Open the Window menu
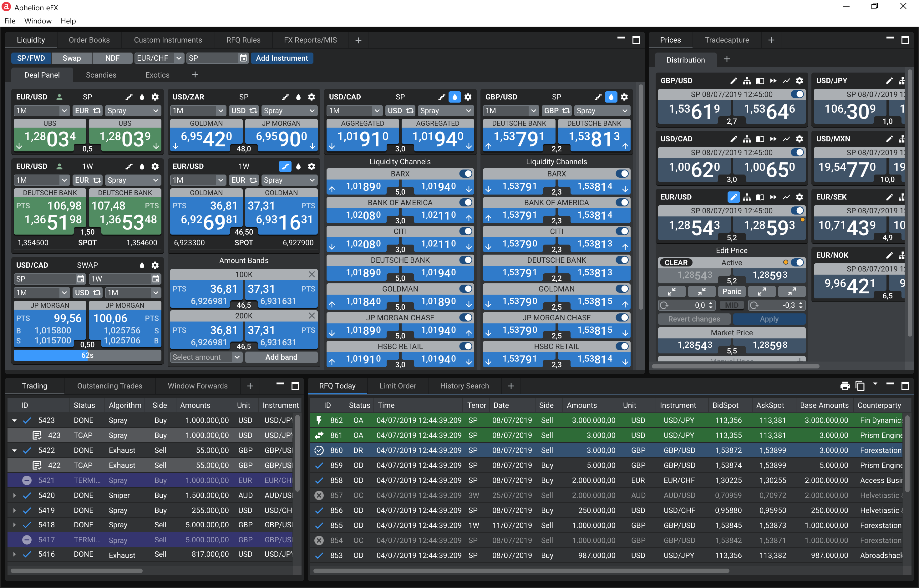Viewport: 919px width, 588px height. (x=38, y=21)
